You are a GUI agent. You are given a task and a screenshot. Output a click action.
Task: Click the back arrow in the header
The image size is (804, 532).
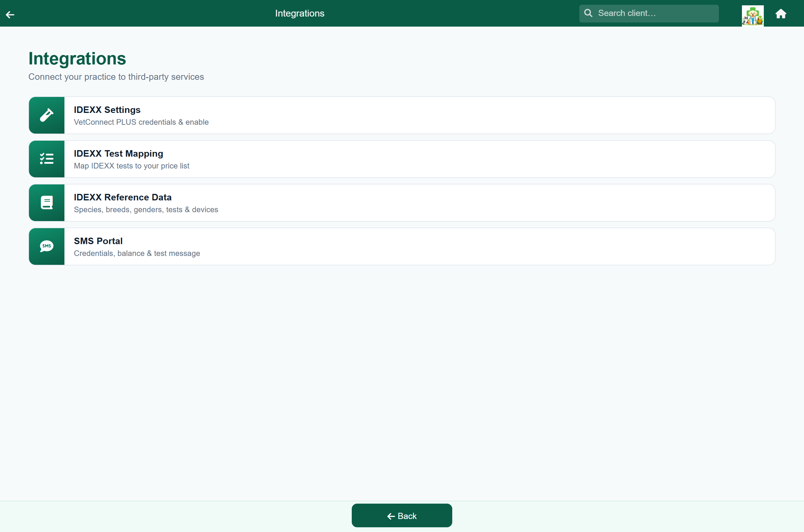pyautogui.click(x=10, y=14)
